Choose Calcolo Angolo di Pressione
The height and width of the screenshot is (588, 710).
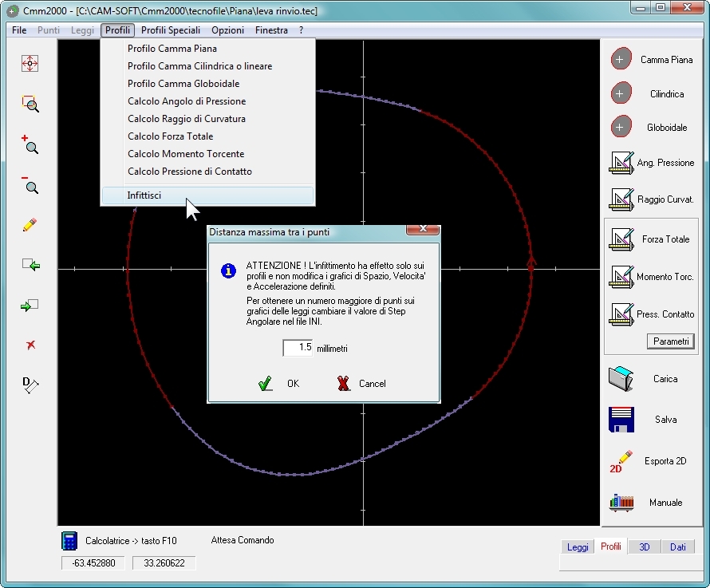[208, 101]
